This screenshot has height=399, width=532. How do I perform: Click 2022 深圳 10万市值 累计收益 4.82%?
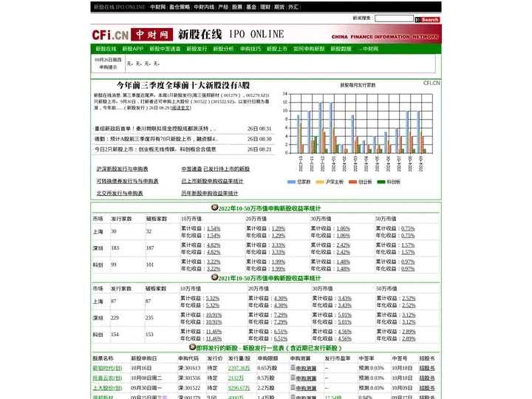click(214, 245)
